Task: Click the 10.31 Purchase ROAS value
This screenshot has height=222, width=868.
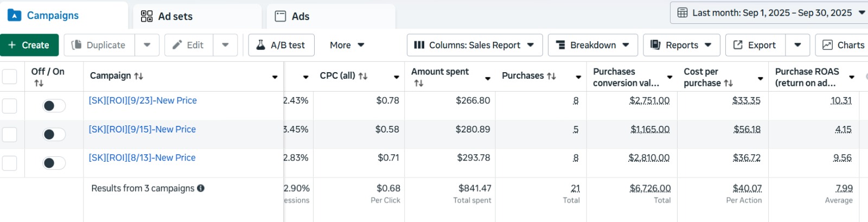Action: pyautogui.click(x=841, y=100)
